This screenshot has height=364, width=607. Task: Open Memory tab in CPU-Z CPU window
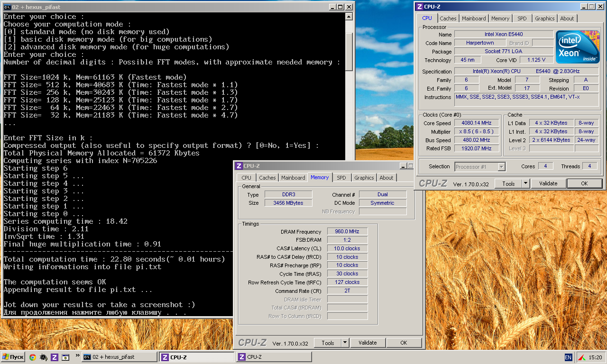coord(500,18)
